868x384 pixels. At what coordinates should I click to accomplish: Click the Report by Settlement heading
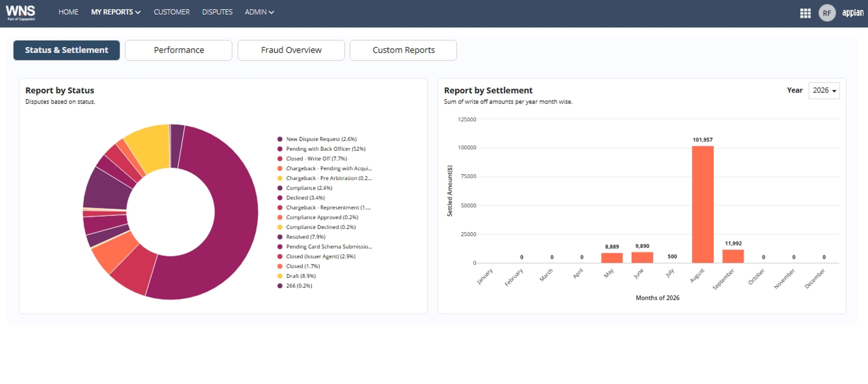[x=488, y=91]
